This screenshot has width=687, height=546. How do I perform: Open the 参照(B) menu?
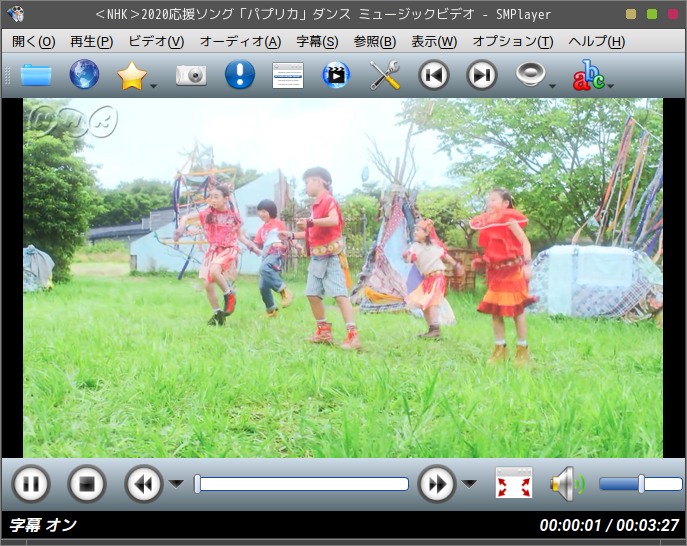pos(375,42)
